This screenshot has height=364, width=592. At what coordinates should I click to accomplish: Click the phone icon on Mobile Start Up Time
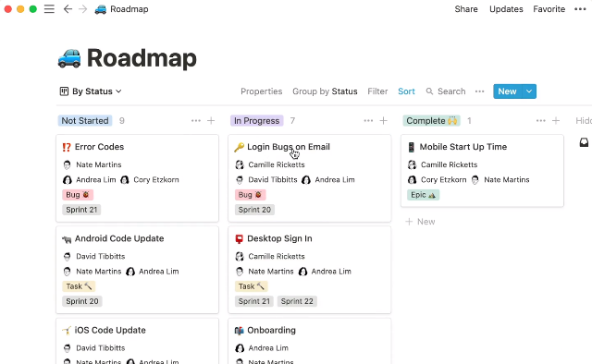coord(412,147)
